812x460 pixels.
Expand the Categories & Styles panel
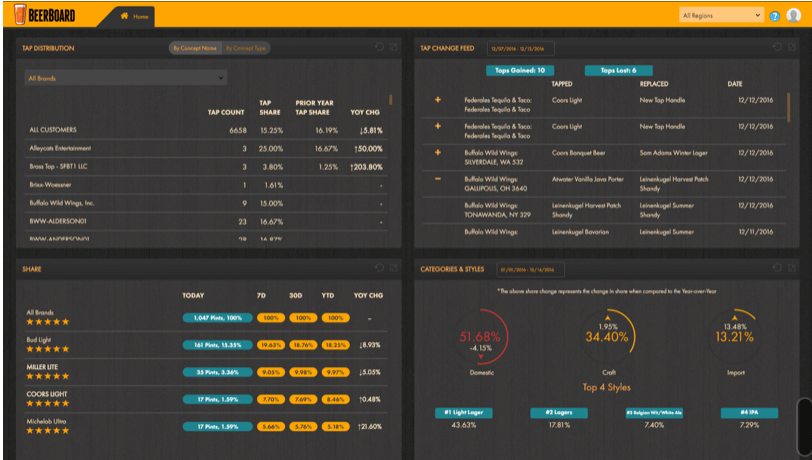click(x=792, y=268)
